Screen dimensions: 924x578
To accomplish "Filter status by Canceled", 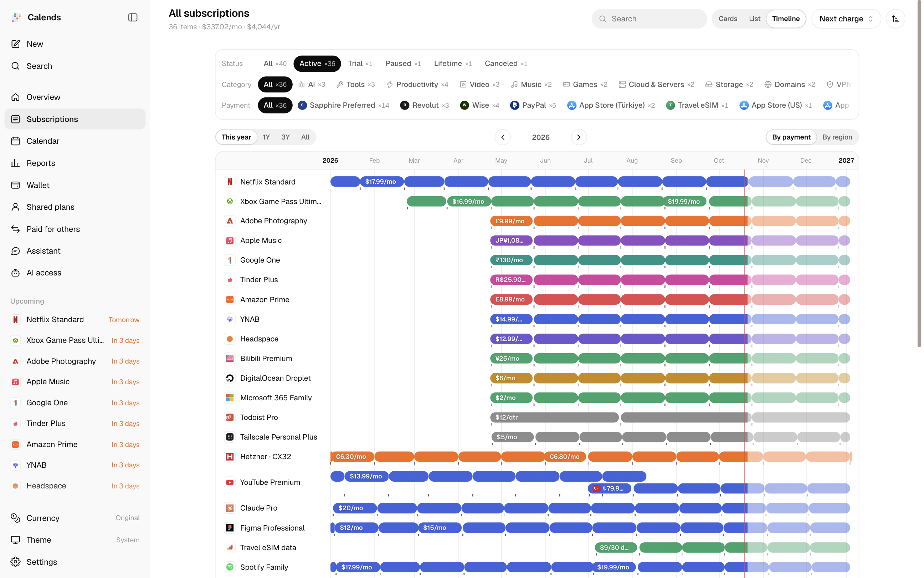I will click(x=506, y=64).
